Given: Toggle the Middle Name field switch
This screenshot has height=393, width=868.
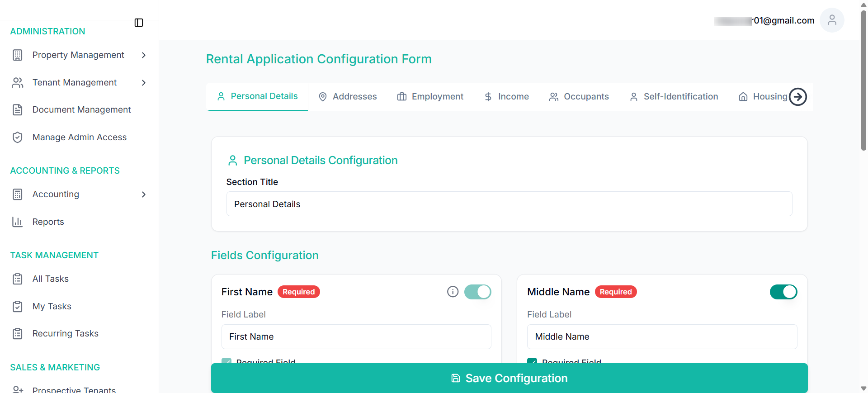Looking at the screenshot, I should click(x=783, y=292).
